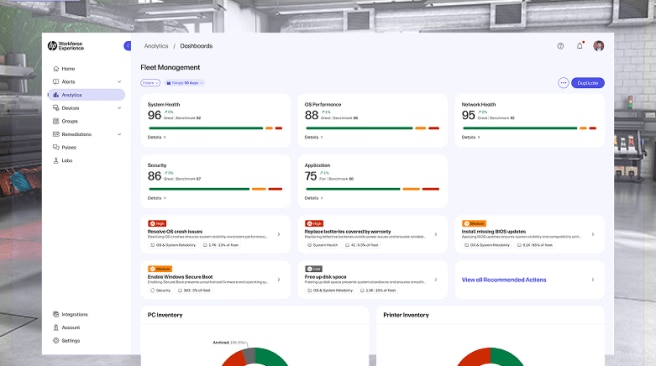This screenshot has height=366, width=656.
Task: Click the HP Workforce Experience logo
Action: [66, 46]
